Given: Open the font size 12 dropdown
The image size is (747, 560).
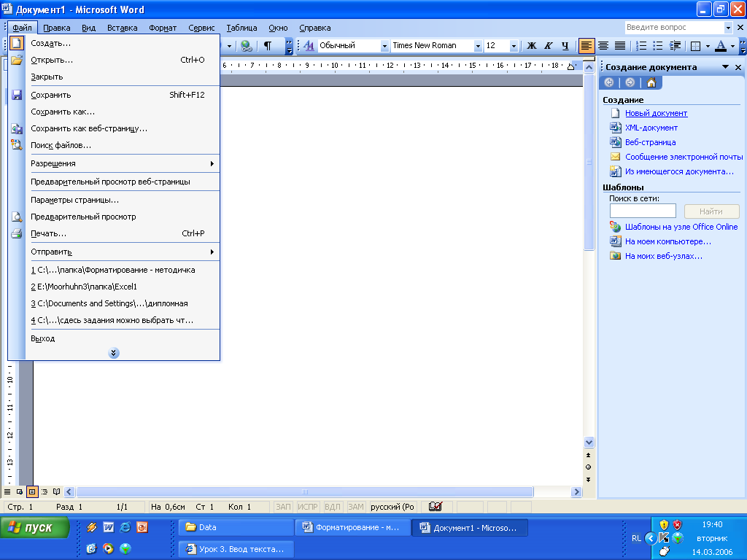Looking at the screenshot, I should point(514,46).
